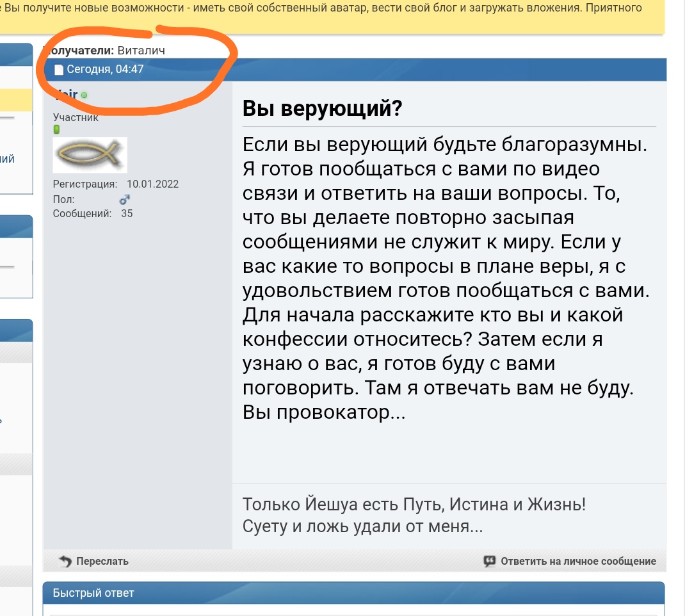Click the blue sidebar link ending in 'ий'
Viewport: 685px width, 616px height.
pyautogui.click(x=7, y=159)
